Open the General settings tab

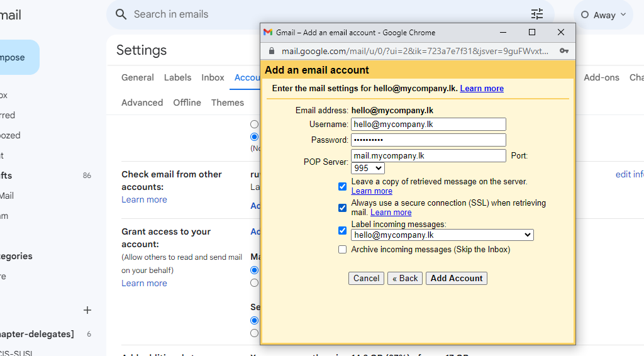point(138,77)
